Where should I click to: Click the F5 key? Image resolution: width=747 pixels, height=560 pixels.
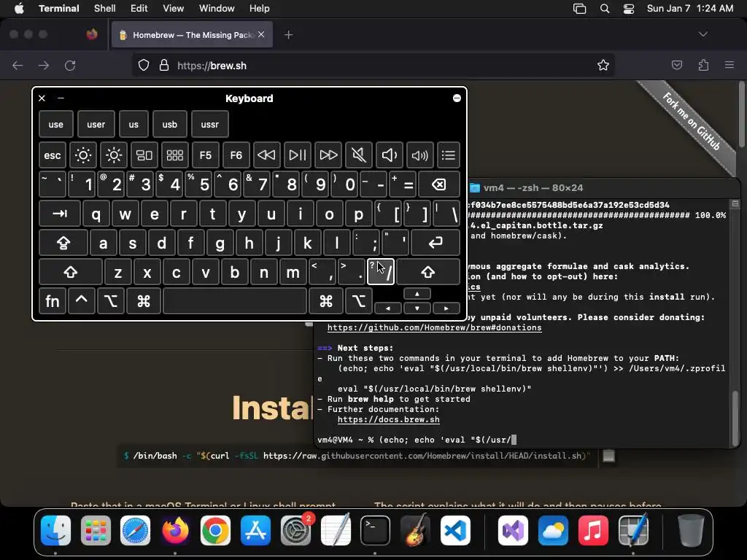(205, 155)
